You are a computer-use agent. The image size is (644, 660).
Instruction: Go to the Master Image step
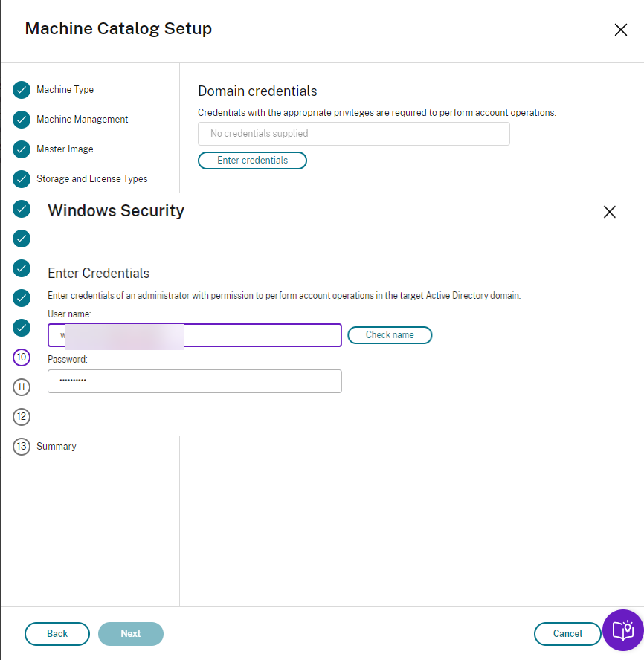click(x=65, y=149)
